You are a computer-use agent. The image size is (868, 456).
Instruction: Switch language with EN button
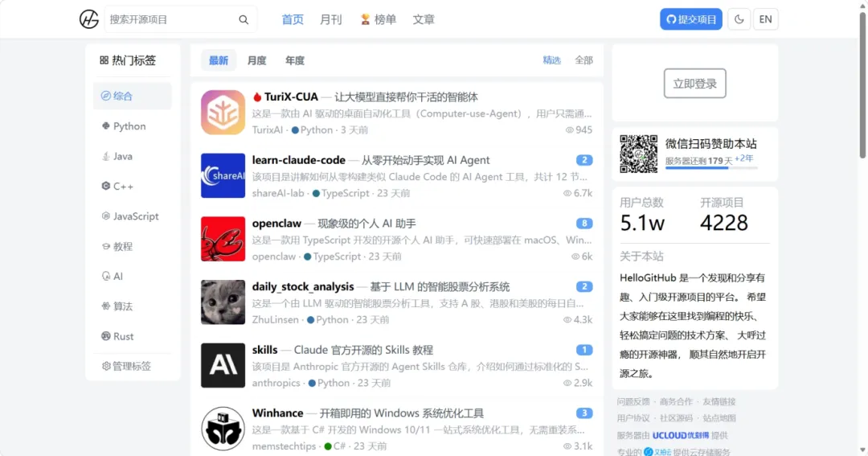[766, 19]
